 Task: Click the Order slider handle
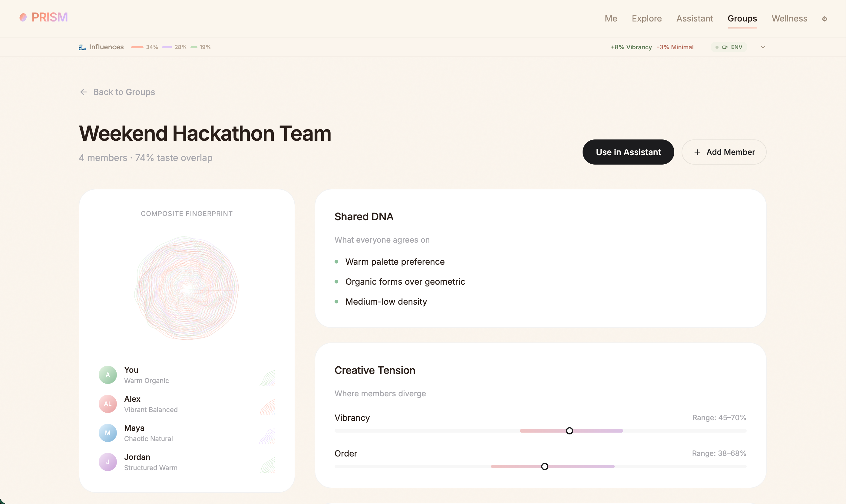coord(544,466)
